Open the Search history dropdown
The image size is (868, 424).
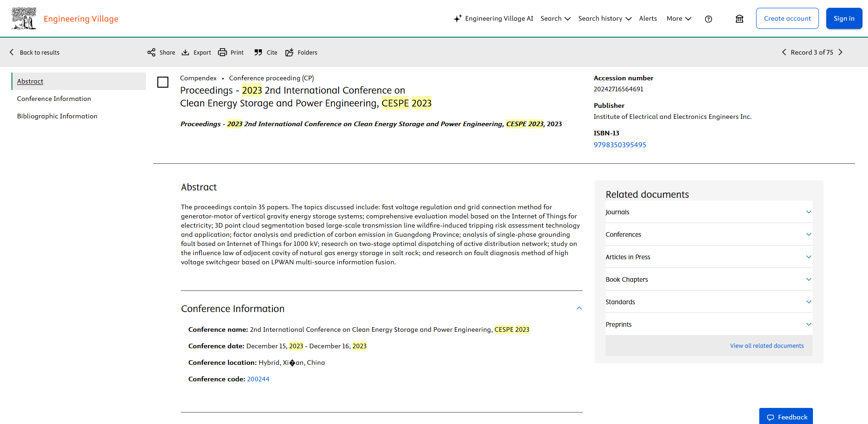pos(605,18)
